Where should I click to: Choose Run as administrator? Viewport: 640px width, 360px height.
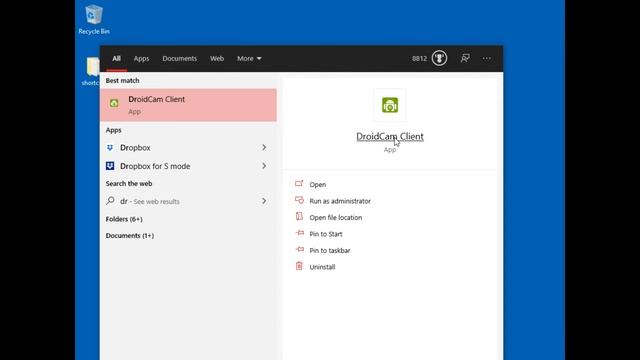tap(340, 201)
